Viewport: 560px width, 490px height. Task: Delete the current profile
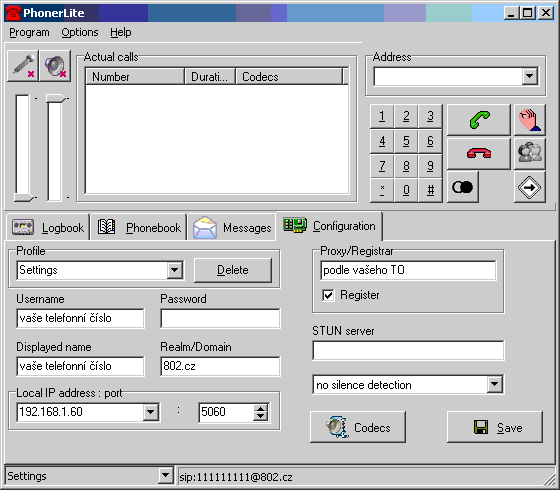[233, 270]
